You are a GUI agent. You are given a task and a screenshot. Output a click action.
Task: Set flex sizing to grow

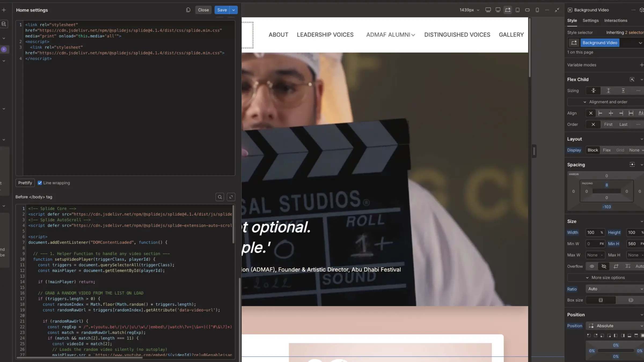coord(608,91)
